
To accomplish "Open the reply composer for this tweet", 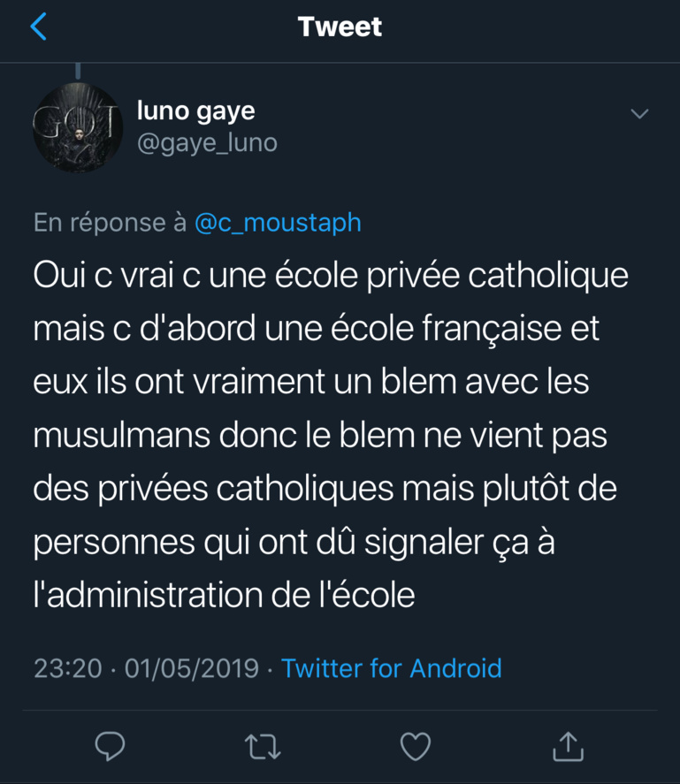I will (109, 747).
